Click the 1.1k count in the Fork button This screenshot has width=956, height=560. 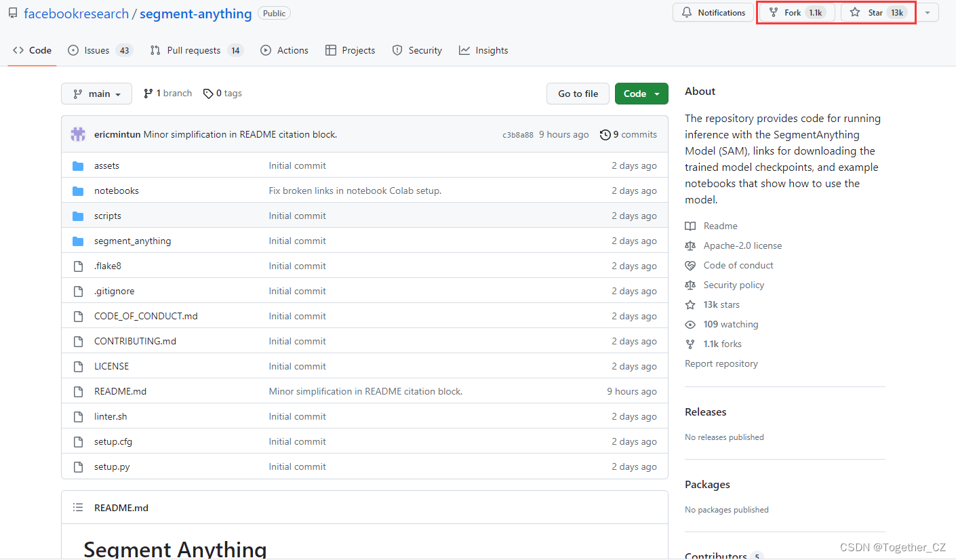click(815, 12)
